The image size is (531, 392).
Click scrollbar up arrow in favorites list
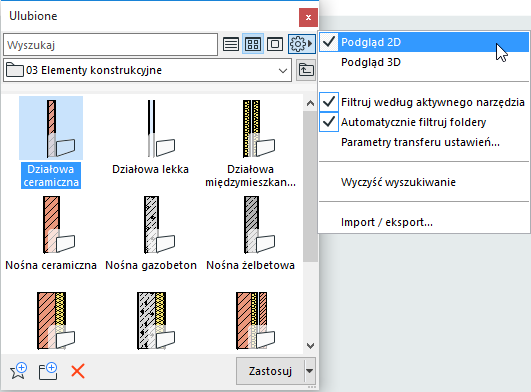pos(310,103)
